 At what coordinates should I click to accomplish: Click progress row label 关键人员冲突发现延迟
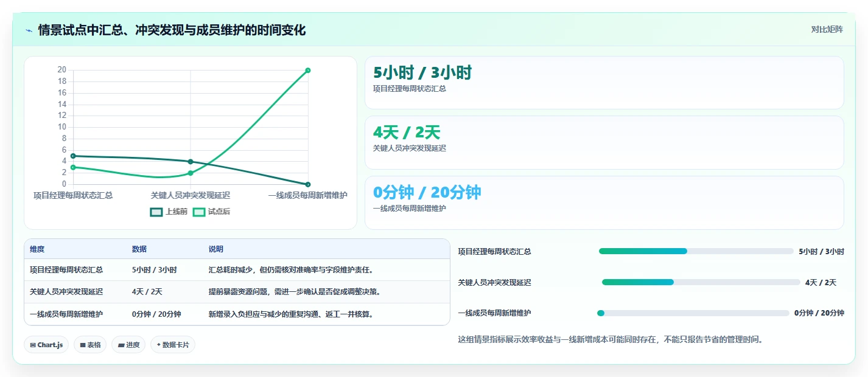[494, 282]
